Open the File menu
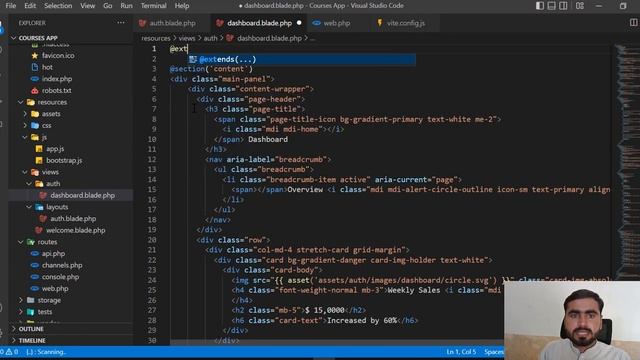 point(11,6)
